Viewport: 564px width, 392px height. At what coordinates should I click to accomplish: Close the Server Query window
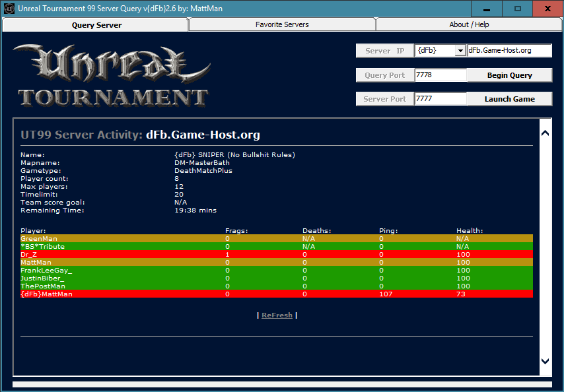(x=547, y=9)
